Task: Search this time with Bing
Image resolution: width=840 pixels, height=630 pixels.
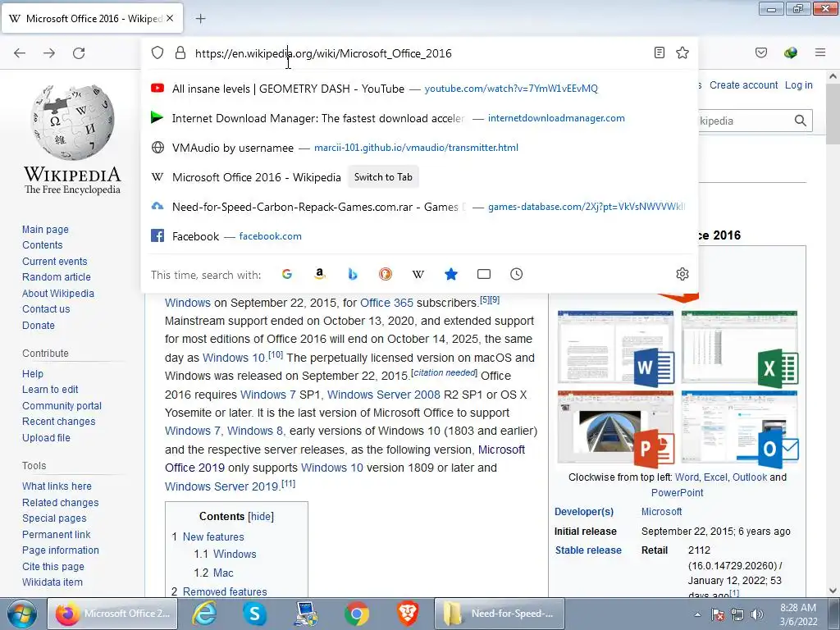Action: click(x=353, y=274)
